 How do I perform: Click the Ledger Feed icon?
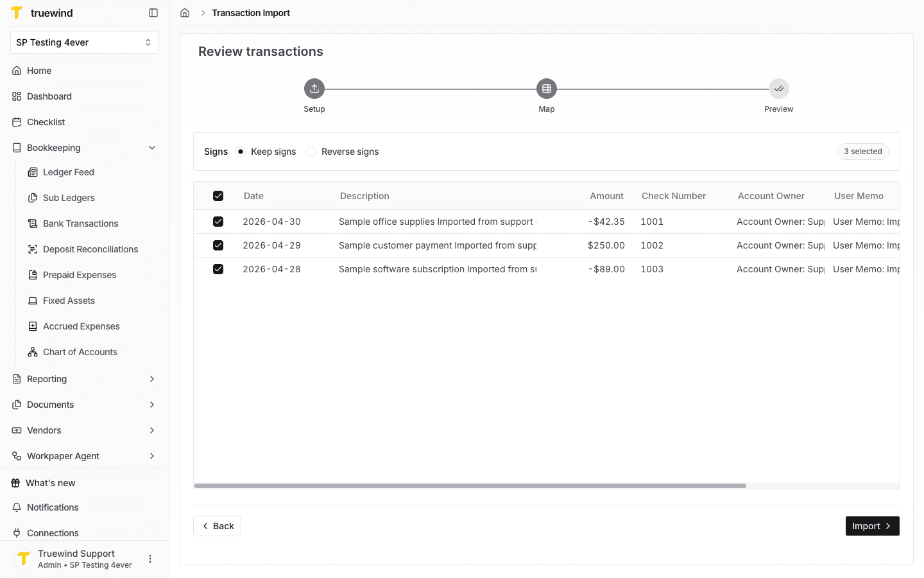point(33,172)
